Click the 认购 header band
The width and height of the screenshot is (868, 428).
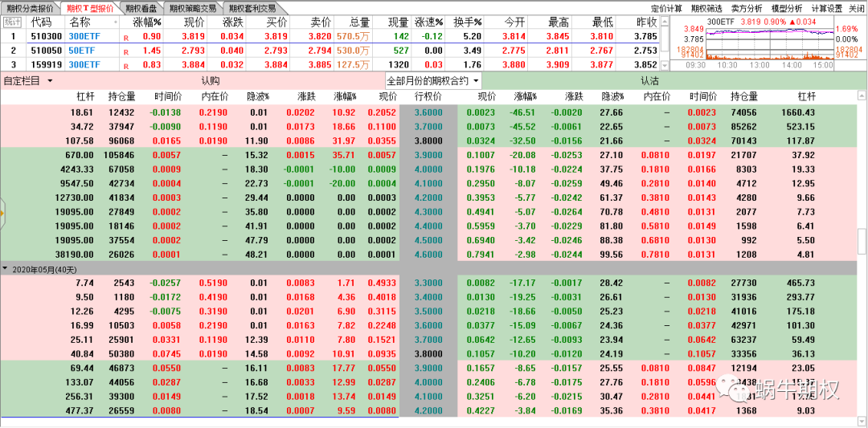[x=211, y=81]
